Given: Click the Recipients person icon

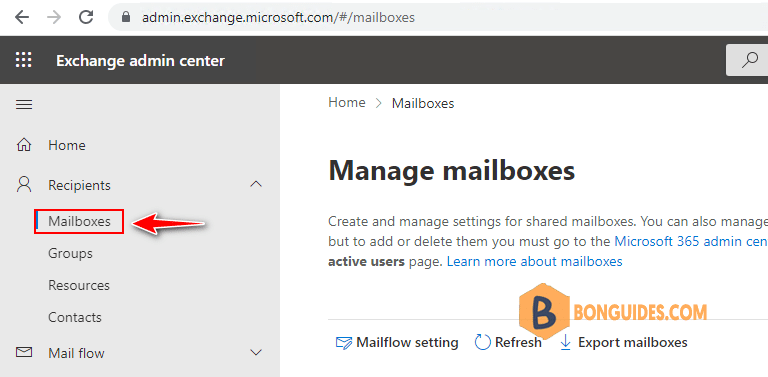Looking at the screenshot, I should pos(24,185).
